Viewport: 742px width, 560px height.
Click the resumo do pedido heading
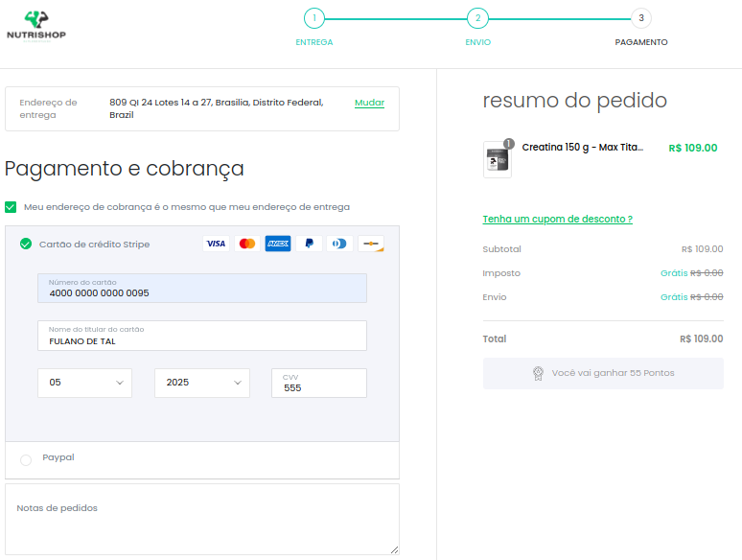575,101
